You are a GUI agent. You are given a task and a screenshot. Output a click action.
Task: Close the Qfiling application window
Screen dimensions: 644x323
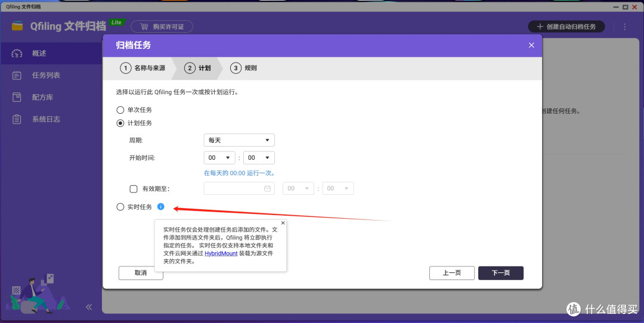(635, 7)
